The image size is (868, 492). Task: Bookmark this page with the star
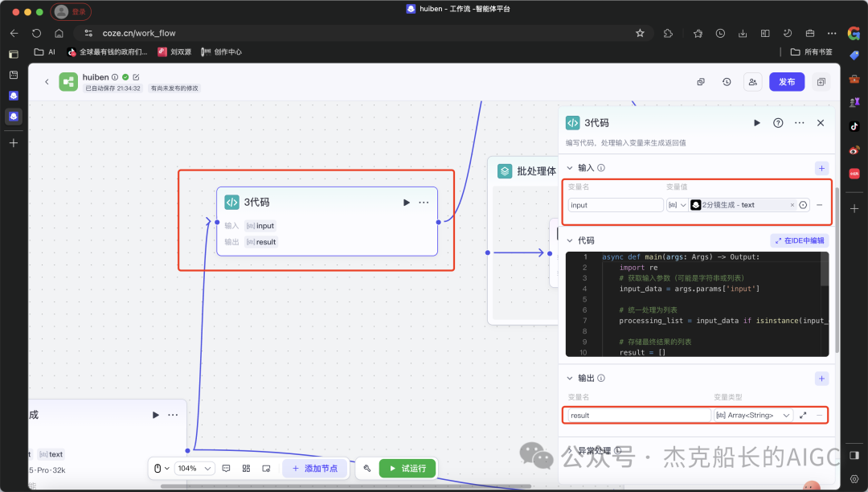[640, 33]
